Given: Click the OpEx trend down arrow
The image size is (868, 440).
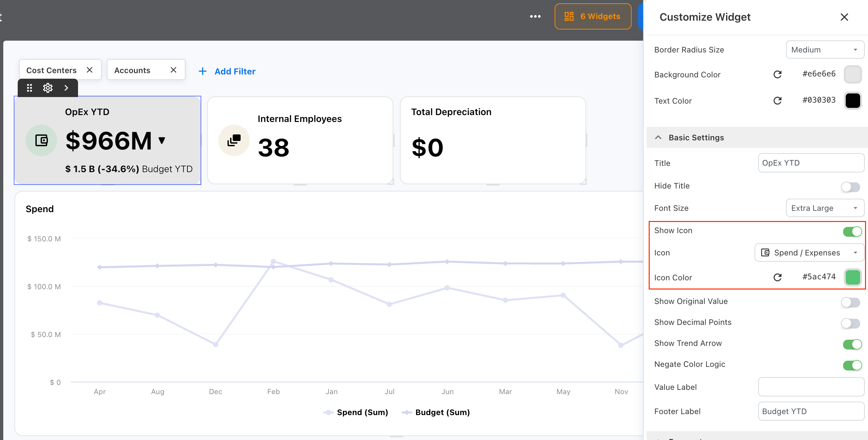Looking at the screenshot, I should 162,140.
